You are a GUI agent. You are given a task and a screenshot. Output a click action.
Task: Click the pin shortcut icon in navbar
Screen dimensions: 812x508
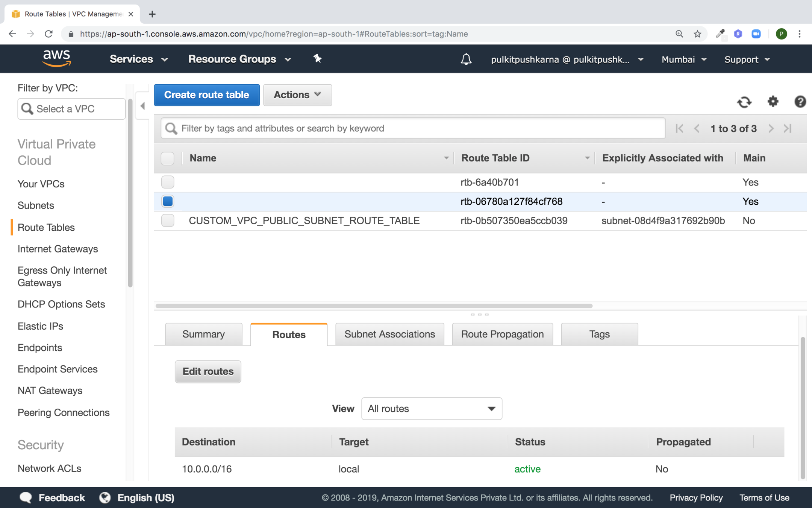tap(317, 58)
